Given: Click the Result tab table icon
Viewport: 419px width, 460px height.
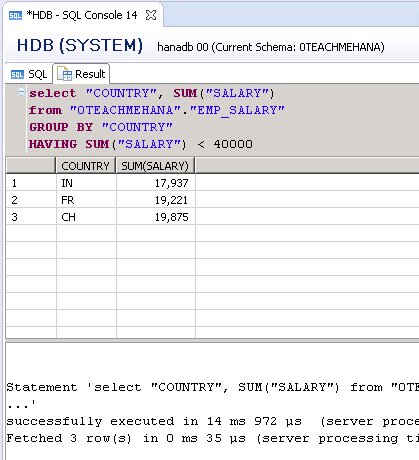Looking at the screenshot, I should pos(64,74).
